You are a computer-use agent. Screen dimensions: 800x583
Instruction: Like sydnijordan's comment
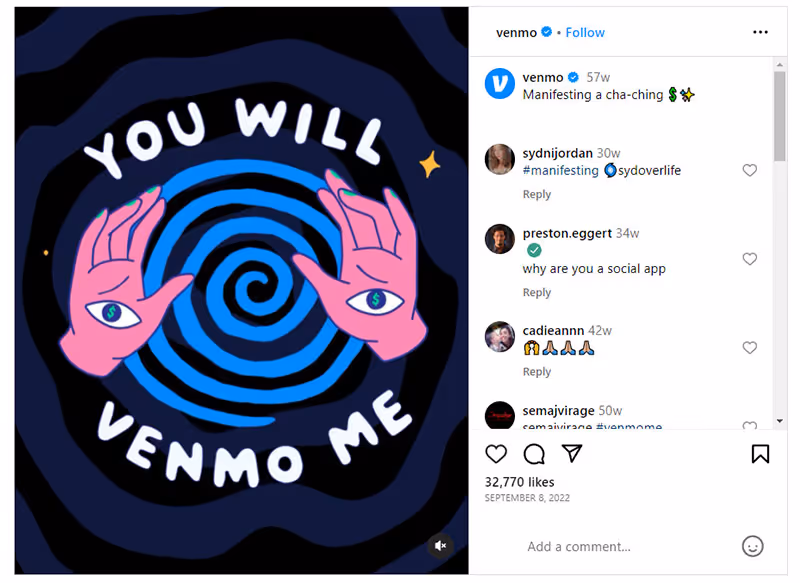749,170
